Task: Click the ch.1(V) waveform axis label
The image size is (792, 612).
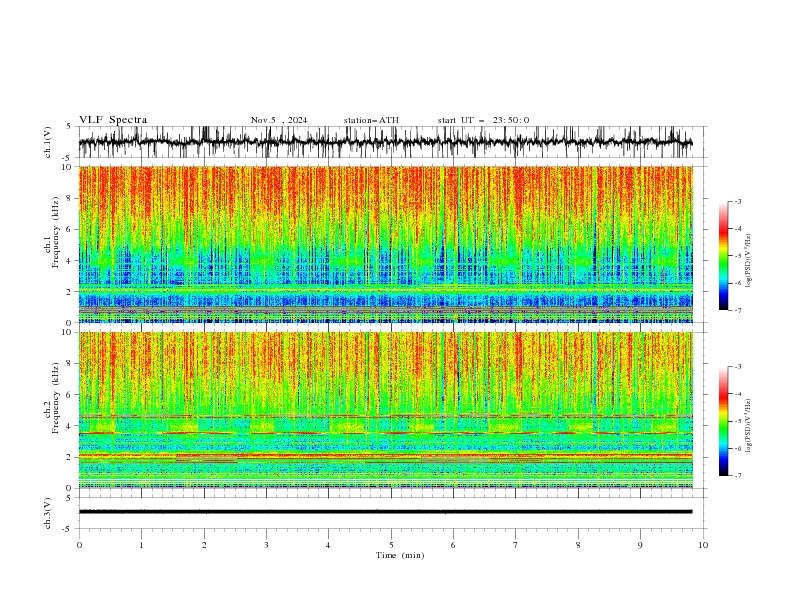Action: (x=48, y=142)
